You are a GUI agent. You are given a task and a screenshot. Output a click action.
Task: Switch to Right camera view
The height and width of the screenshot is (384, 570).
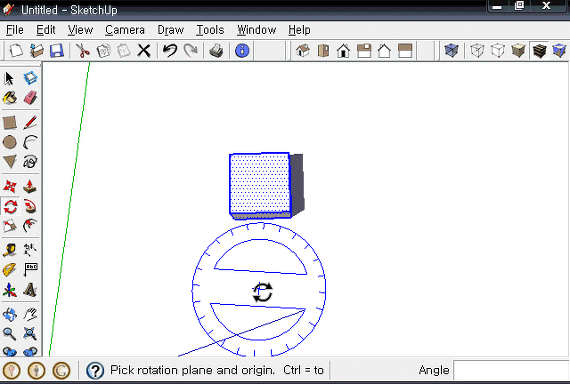[x=364, y=51]
